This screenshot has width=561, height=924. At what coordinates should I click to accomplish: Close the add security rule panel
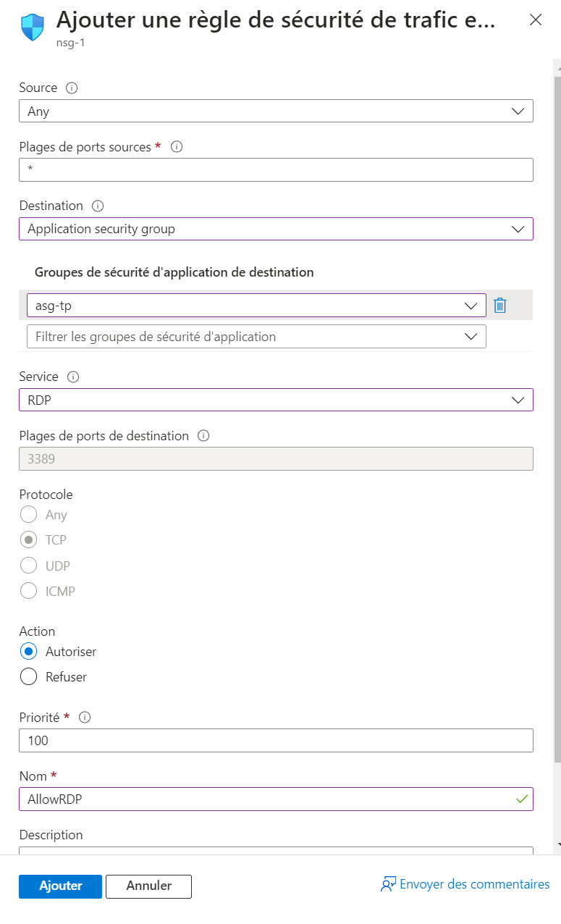tap(536, 20)
